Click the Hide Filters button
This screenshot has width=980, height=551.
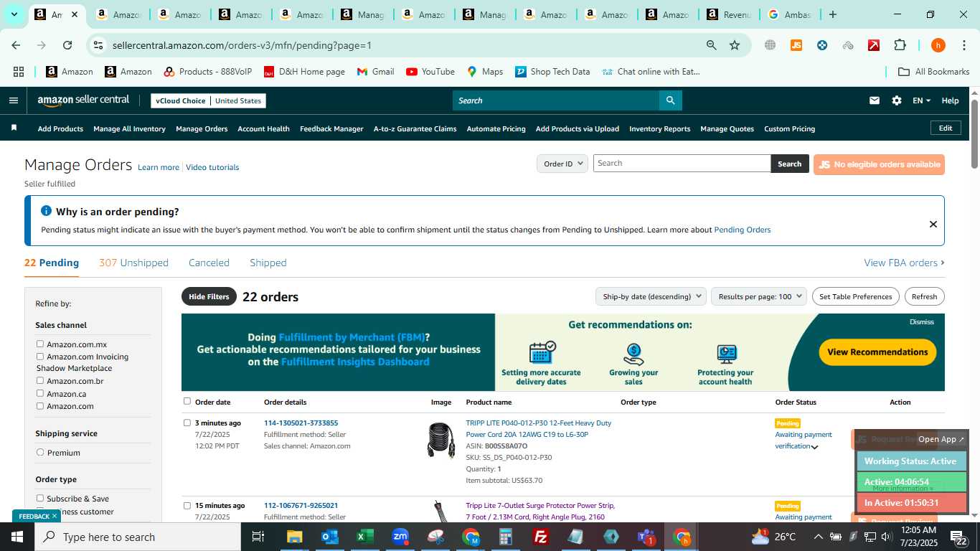(x=209, y=296)
